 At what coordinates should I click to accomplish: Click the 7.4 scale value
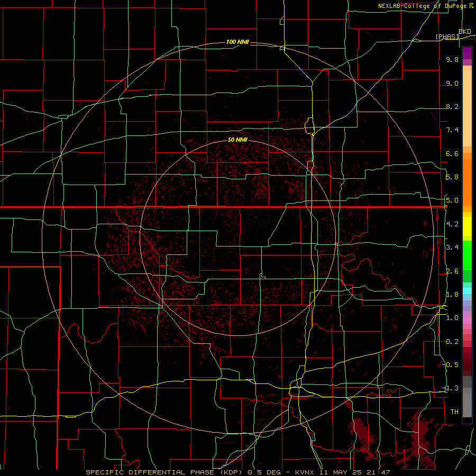(452, 130)
